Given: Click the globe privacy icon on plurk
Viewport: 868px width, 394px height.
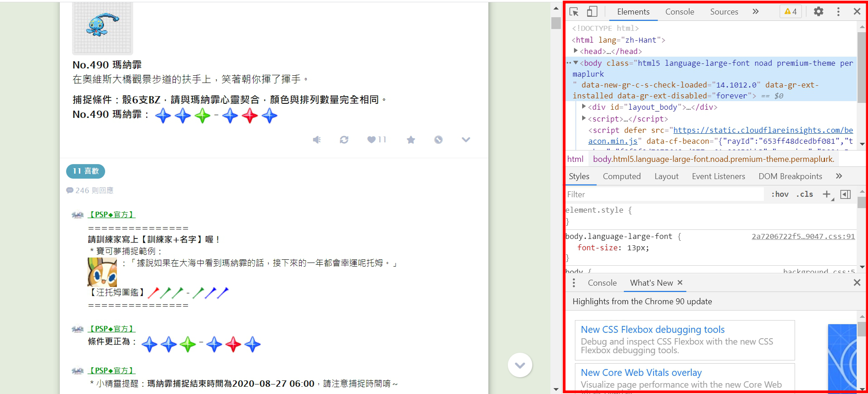Looking at the screenshot, I should tap(438, 140).
